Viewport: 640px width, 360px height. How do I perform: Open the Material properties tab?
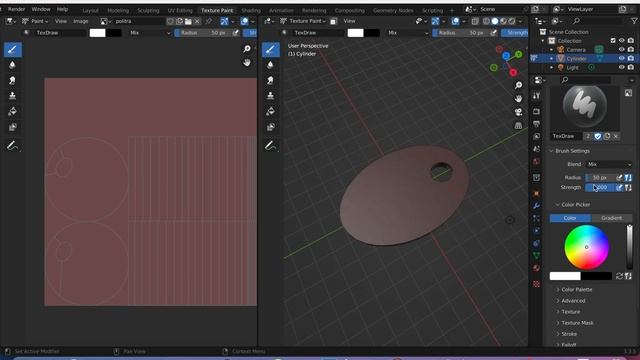click(x=536, y=268)
